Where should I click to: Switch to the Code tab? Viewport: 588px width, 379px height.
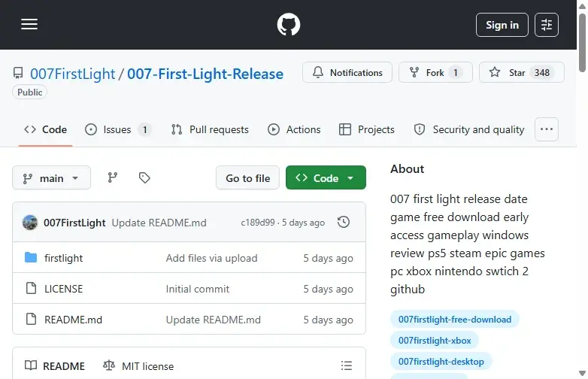[x=45, y=129]
